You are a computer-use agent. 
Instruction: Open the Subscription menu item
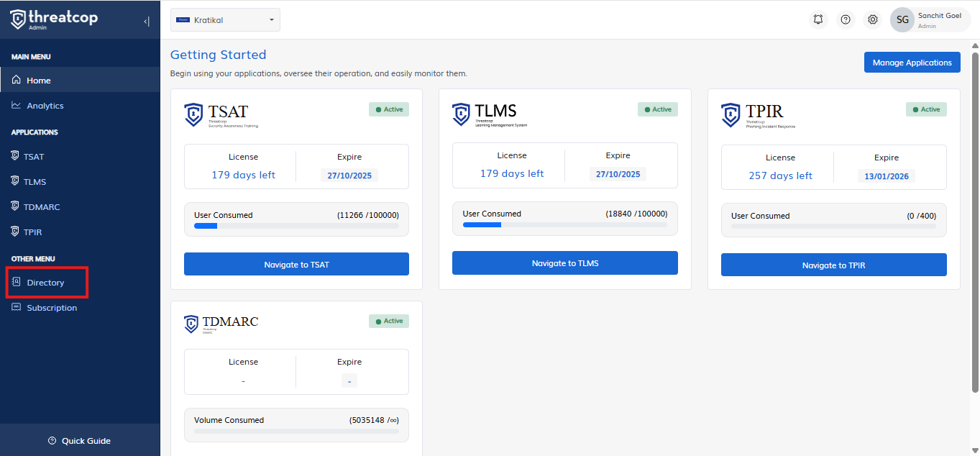(52, 308)
